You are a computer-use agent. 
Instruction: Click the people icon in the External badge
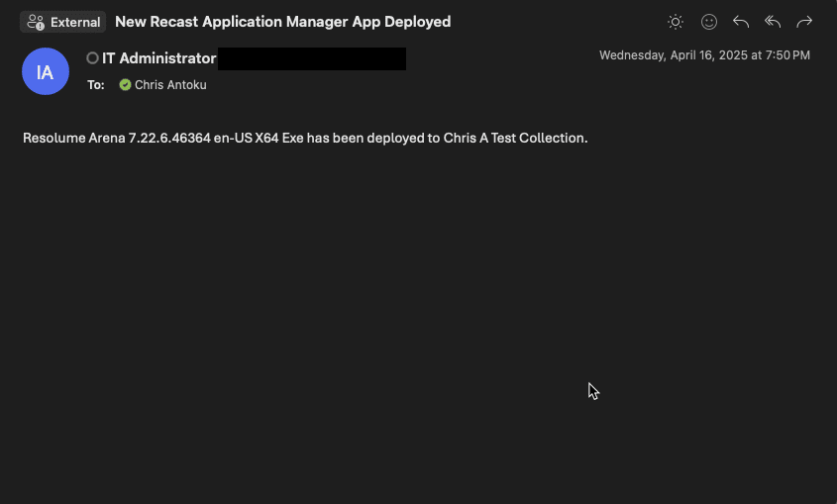coord(36,22)
